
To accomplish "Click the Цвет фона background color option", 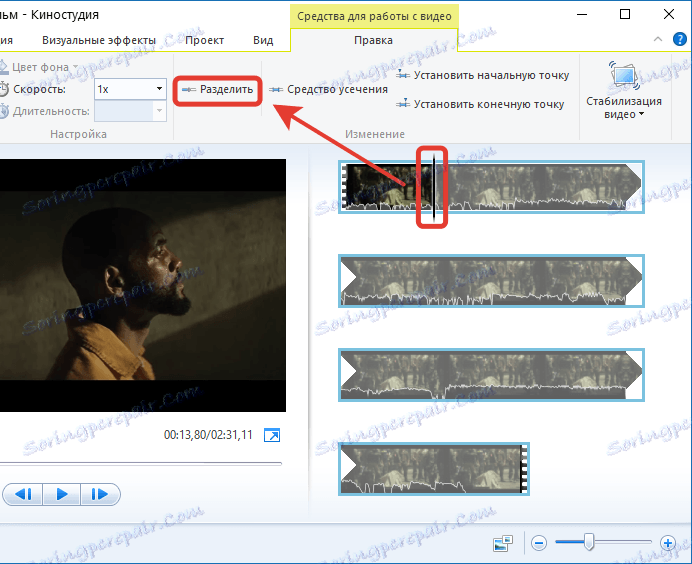I will click(40, 67).
